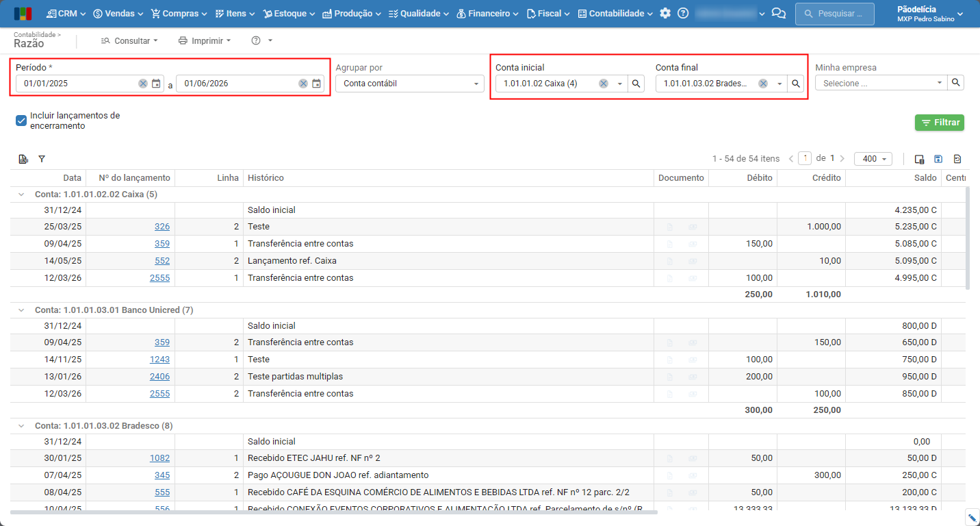980x526 pixels.
Task: Collapse the Bradesco account group
Action: pyautogui.click(x=22, y=426)
